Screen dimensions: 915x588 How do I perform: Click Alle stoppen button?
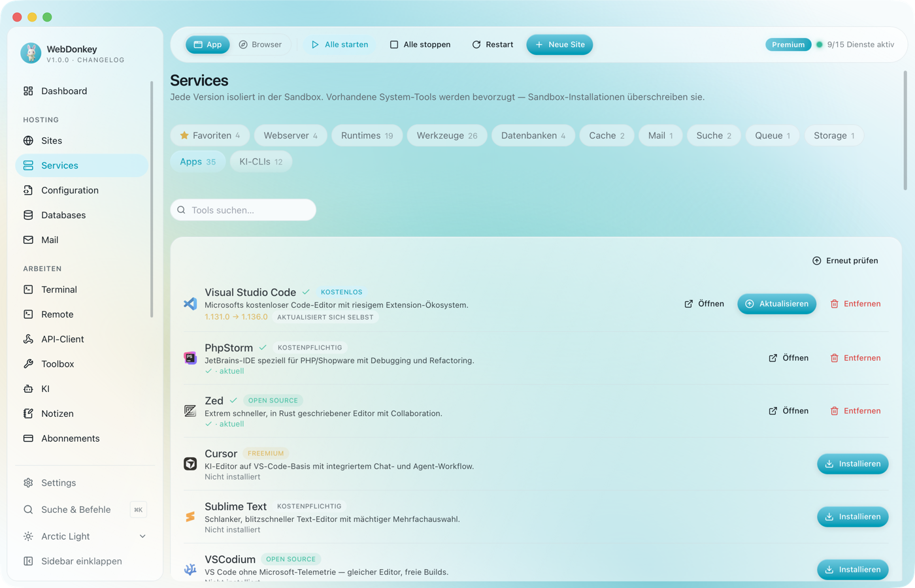point(420,44)
